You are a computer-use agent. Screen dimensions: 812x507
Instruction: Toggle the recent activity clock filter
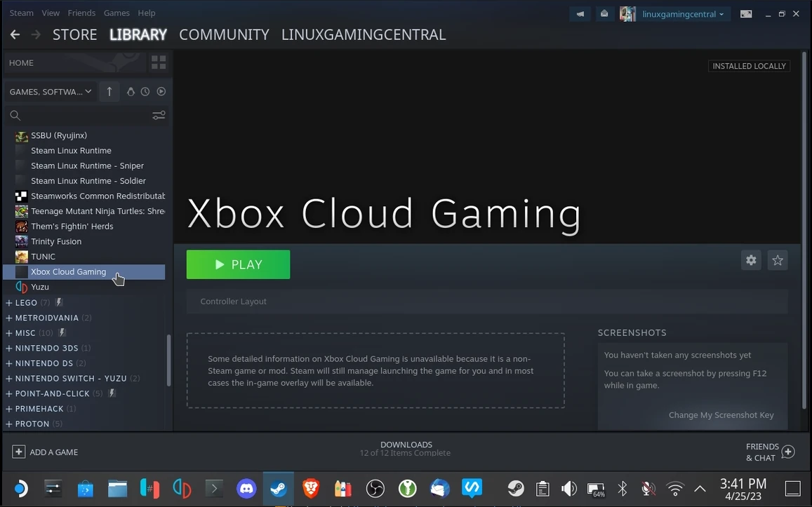(145, 92)
